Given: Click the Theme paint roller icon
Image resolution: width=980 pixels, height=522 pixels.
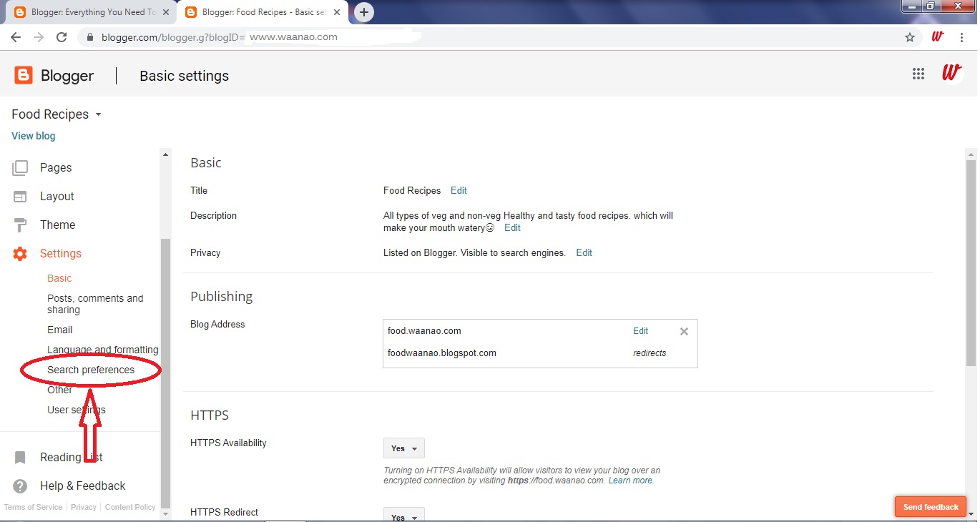Looking at the screenshot, I should [x=20, y=225].
